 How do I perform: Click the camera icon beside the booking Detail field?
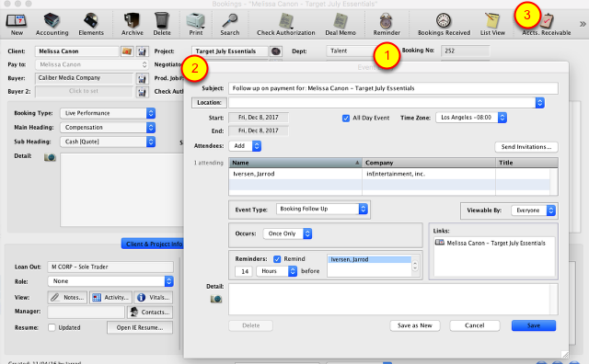click(x=50, y=157)
